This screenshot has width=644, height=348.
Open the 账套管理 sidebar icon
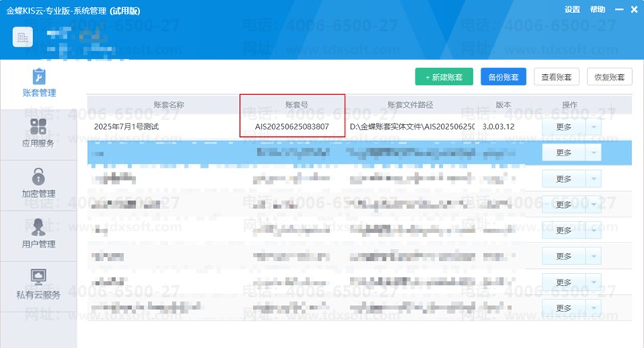39,77
